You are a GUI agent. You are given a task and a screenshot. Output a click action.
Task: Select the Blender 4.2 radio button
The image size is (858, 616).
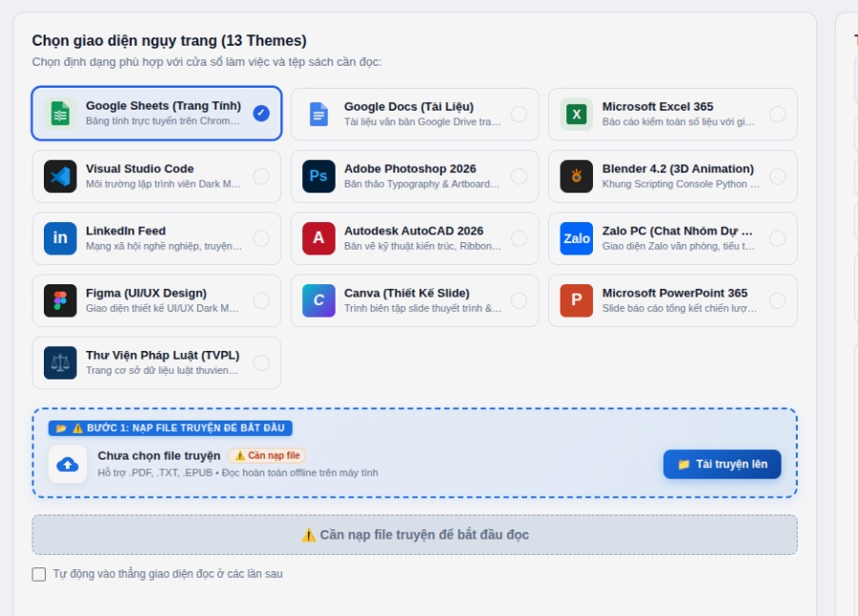coord(777,176)
